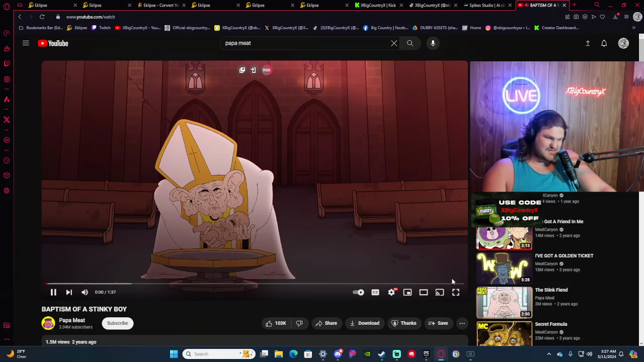Viewport: 644px width, 362px height.
Task: Toggle the autoplay switch
Action: tap(358, 292)
